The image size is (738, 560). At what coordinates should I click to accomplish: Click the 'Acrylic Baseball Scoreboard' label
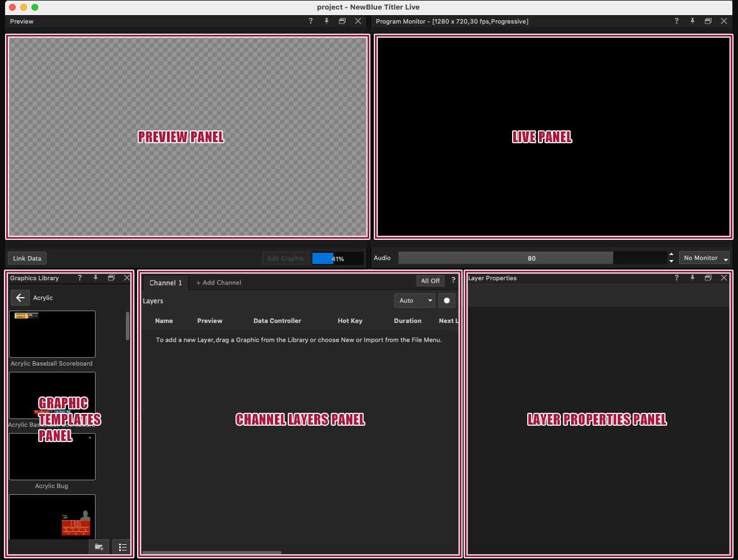pos(52,363)
